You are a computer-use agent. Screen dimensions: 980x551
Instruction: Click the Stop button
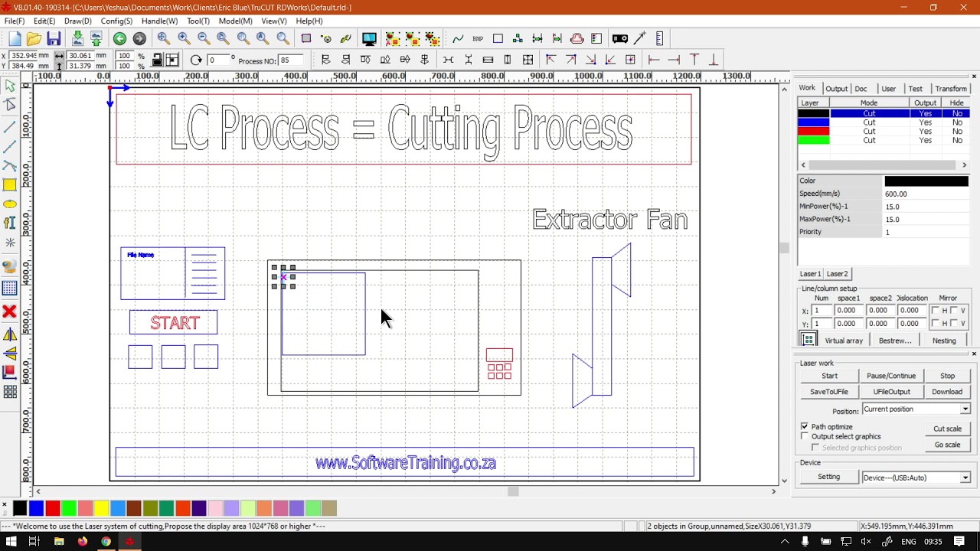tap(947, 376)
